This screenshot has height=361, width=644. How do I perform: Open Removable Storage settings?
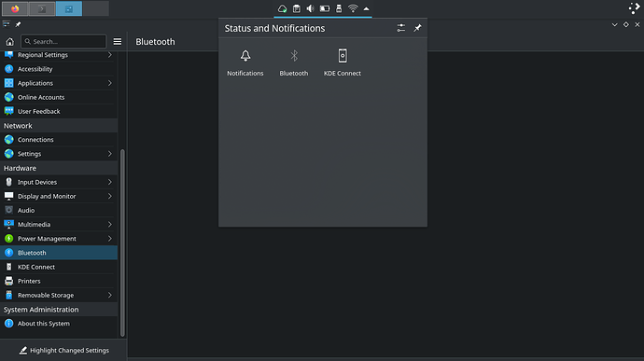tap(59, 296)
